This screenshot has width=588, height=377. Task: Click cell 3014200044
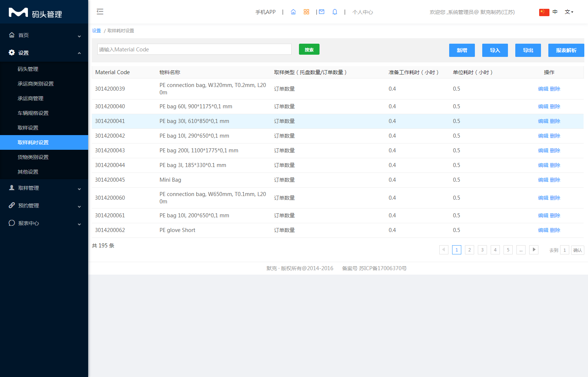(x=110, y=165)
